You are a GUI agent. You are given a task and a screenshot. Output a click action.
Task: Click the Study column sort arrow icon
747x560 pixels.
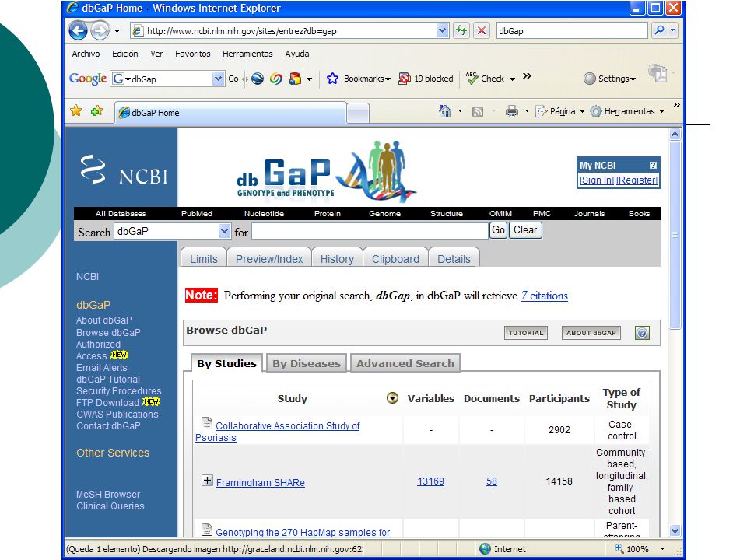pyautogui.click(x=392, y=398)
